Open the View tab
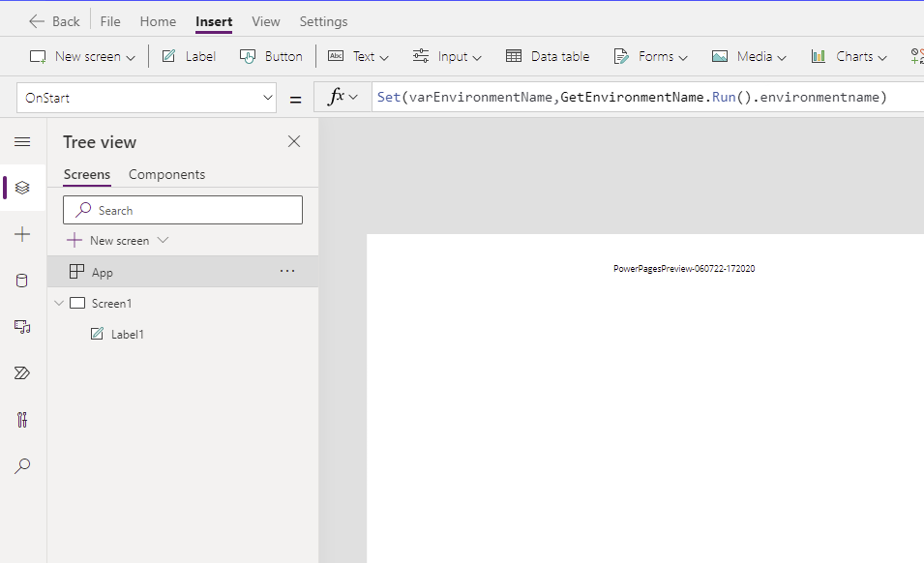Screen dimensions: 924x563 266,22
